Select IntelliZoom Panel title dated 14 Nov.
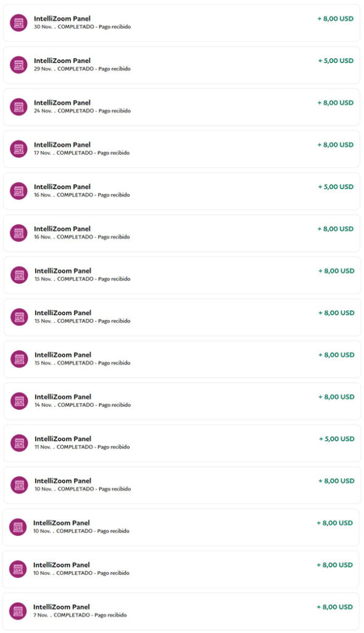The image size is (364, 633). pyautogui.click(x=63, y=396)
